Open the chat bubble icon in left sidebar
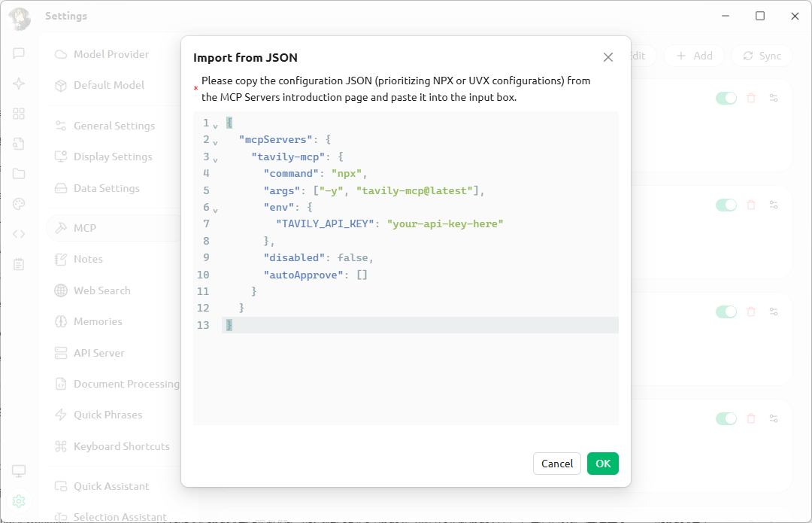This screenshot has width=812, height=523. 19,53
